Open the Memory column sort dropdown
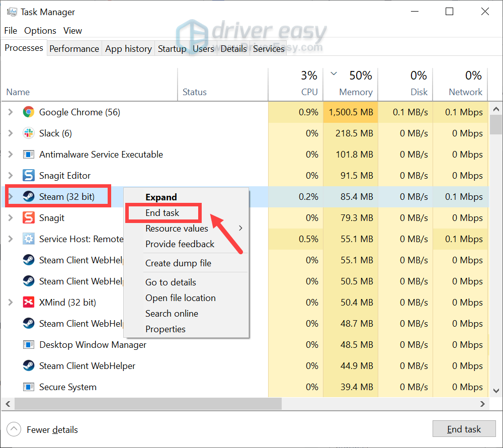Screen dimensions: 503x448 [333, 74]
